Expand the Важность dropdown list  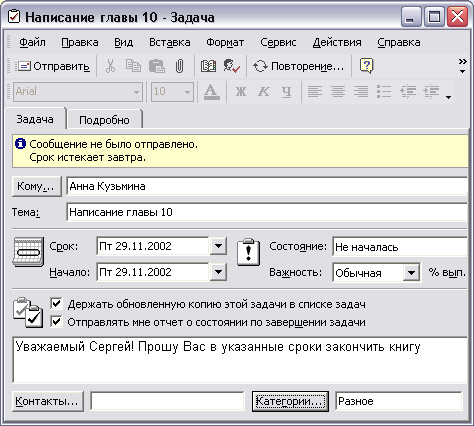click(x=411, y=273)
